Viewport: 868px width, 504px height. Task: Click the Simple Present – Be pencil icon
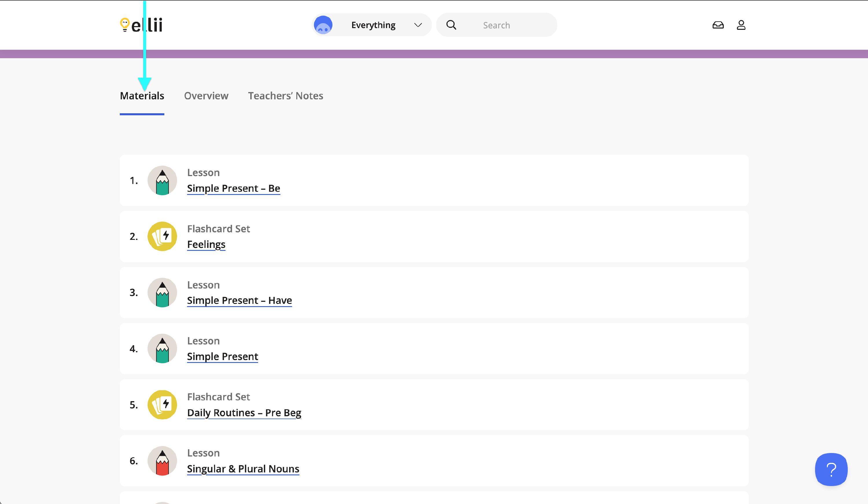coord(162,180)
